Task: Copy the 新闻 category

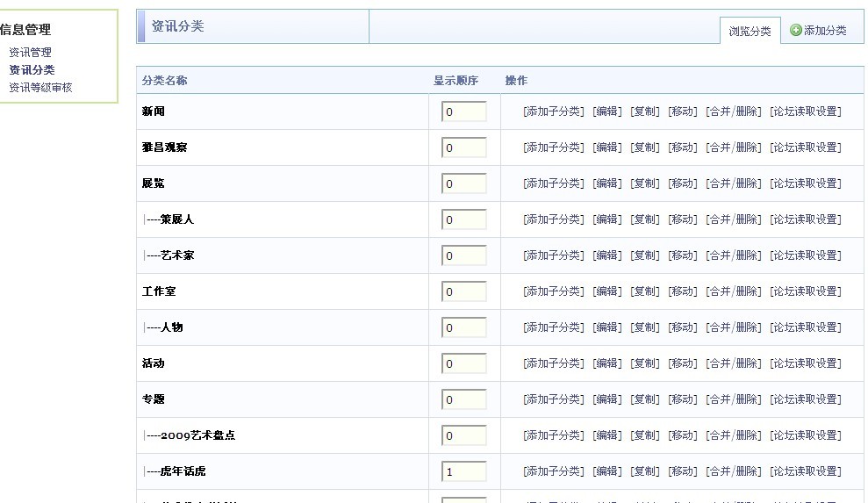Action: [x=645, y=111]
